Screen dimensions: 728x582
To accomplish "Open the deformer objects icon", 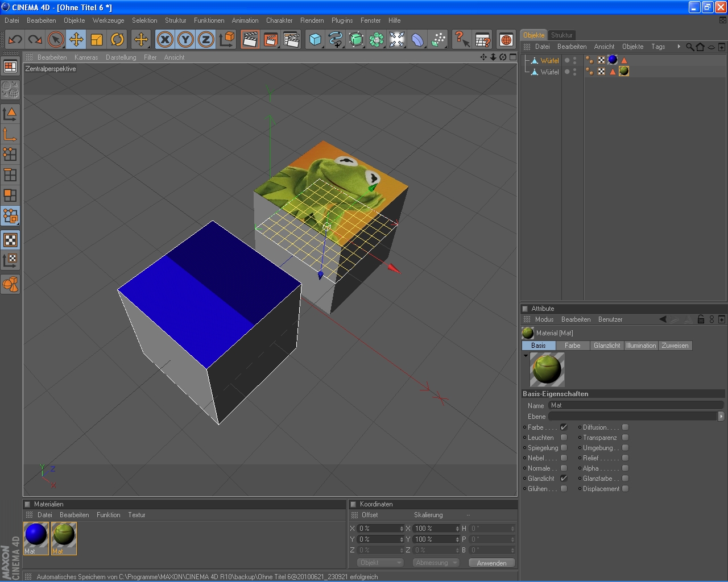I will point(417,39).
